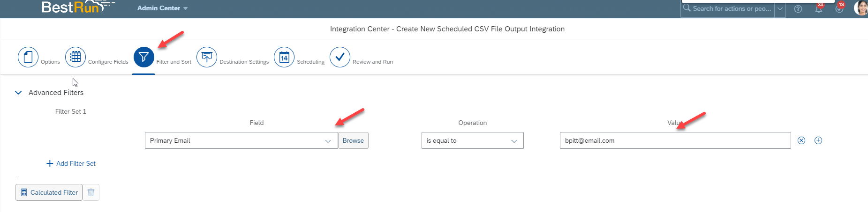Open the Admin Center menu
Viewport: 868px width, 212px height.
(x=162, y=8)
